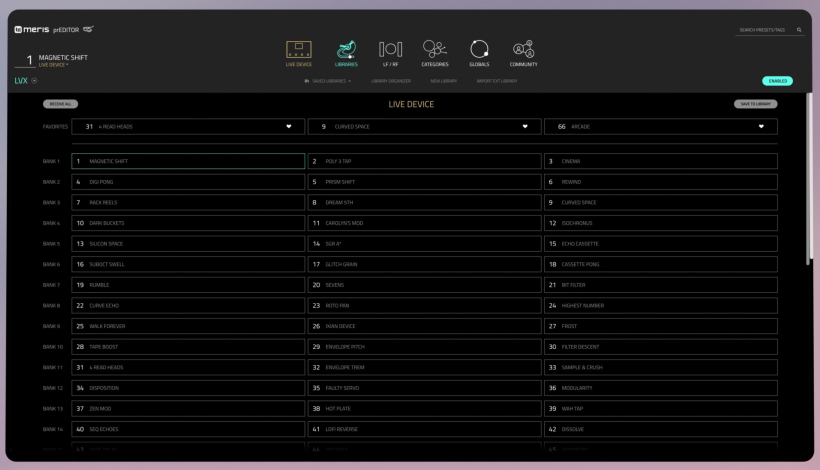Click the Receive All button
This screenshot has height=470, width=820.
pos(60,104)
